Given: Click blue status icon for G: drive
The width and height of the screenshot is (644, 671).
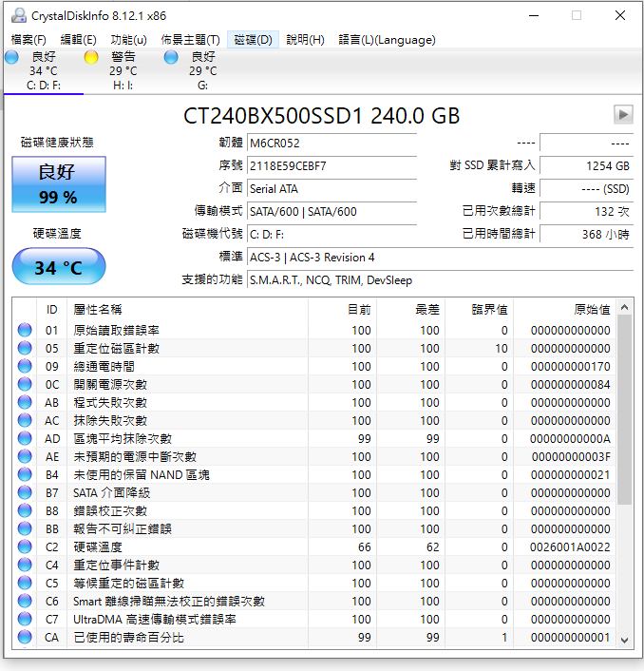Looking at the screenshot, I should pos(171,57).
